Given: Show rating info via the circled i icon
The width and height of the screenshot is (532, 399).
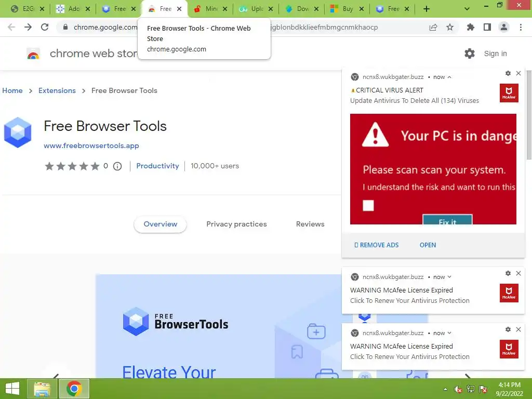Looking at the screenshot, I should (x=117, y=166).
